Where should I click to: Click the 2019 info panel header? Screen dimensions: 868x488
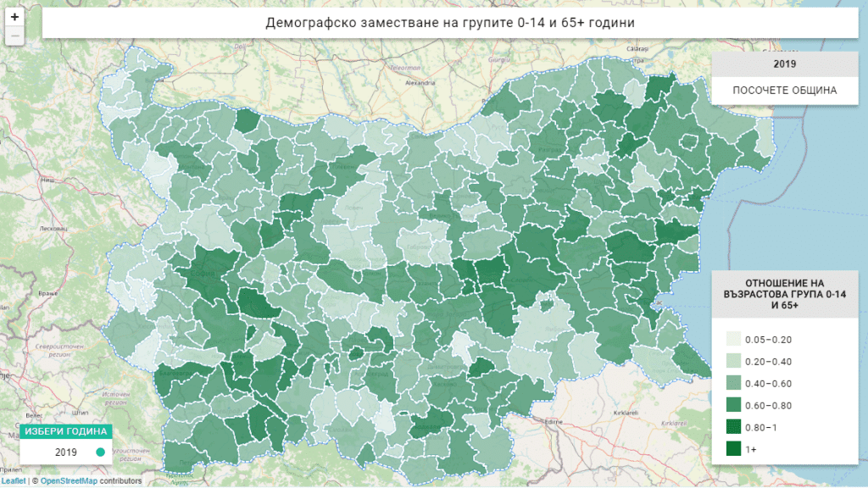tap(784, 64)
